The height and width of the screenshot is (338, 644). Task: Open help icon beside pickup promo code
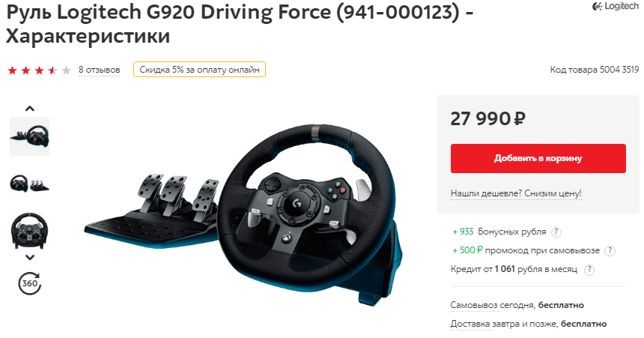(x=610, y=251)
